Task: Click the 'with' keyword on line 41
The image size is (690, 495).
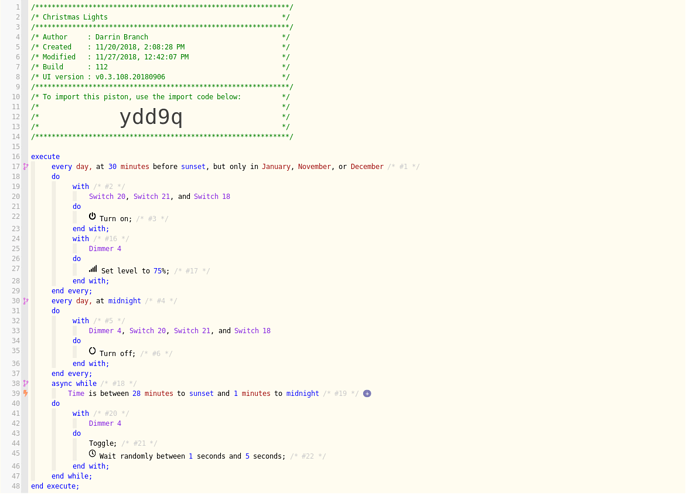Action: 81,413
